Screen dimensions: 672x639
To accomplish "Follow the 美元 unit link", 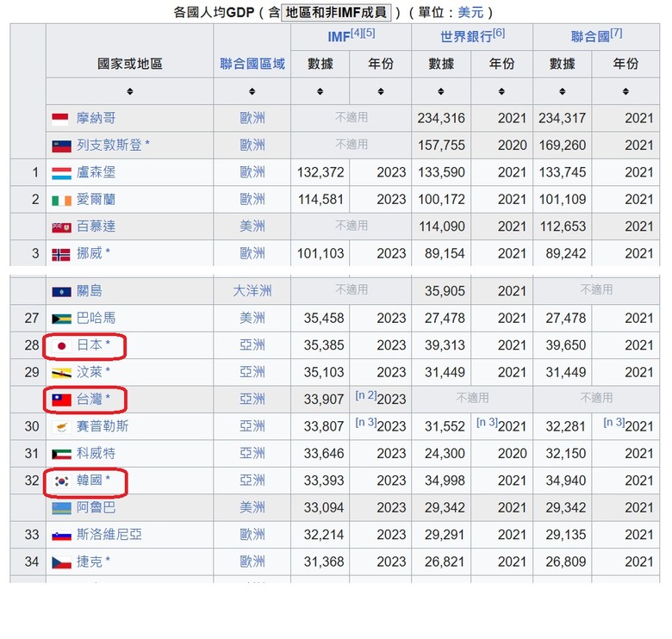I will click(x=470, y=12).
